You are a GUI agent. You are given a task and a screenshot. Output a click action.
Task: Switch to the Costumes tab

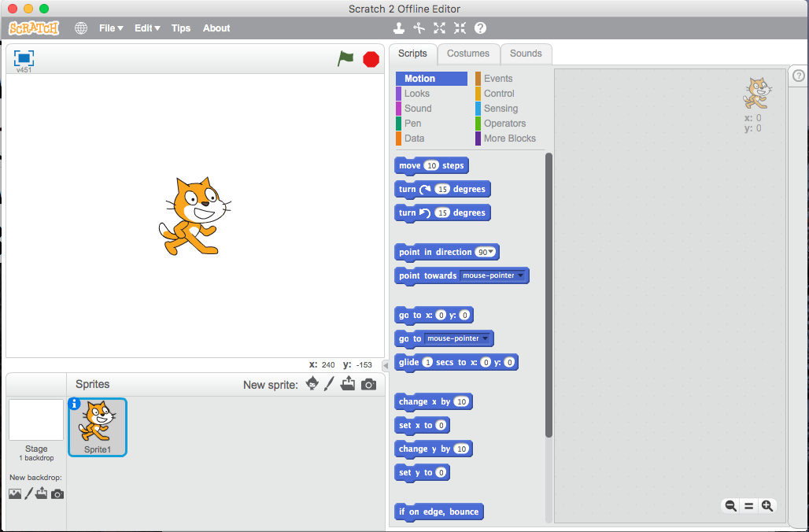pyautogui.click(x=468, y=54)
